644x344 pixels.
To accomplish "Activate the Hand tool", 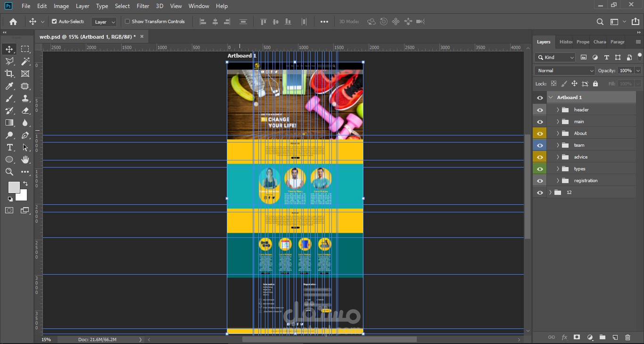I will 25,159.
